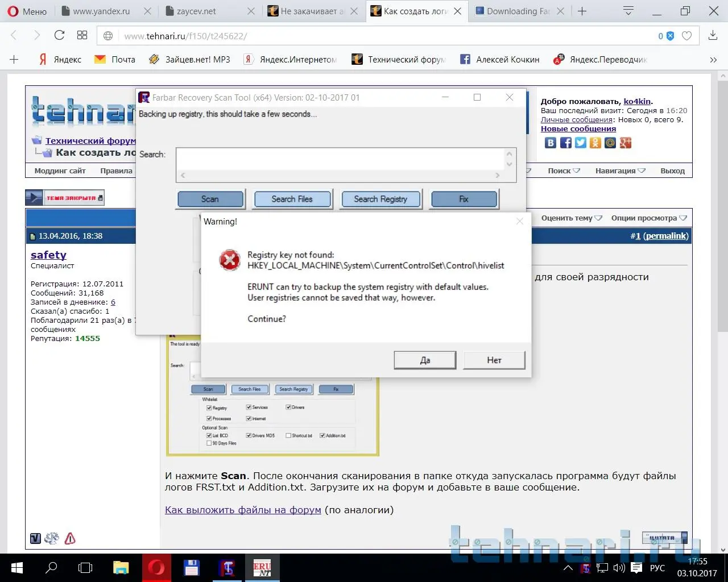Add a bookmark with the bookmarks bar plus
The image size is (728, 582).
pyautogui.click(x=14, y=59)
